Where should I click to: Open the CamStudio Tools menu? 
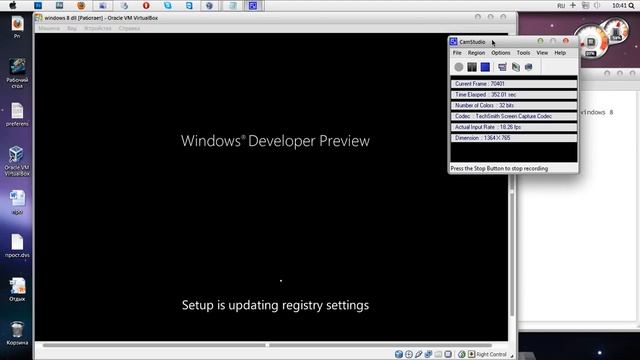point(523,53)
